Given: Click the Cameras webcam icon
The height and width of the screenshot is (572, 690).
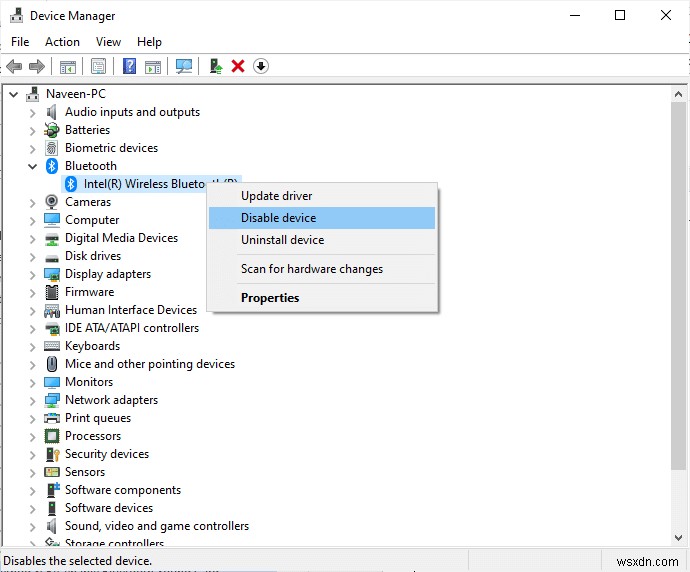Looking at the screenshot, I should [x=51, y=202].
